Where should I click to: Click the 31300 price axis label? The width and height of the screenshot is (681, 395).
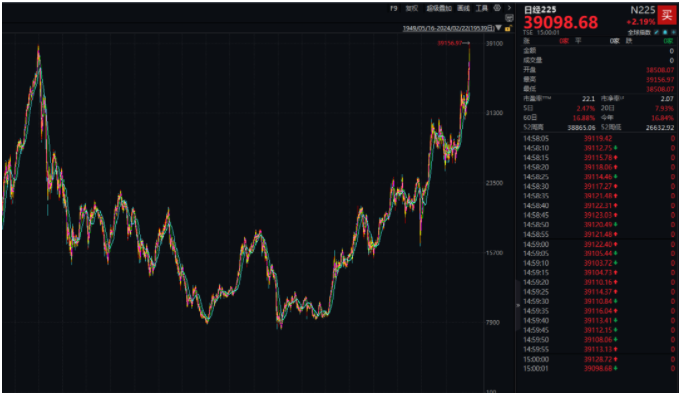coord(494,113)
